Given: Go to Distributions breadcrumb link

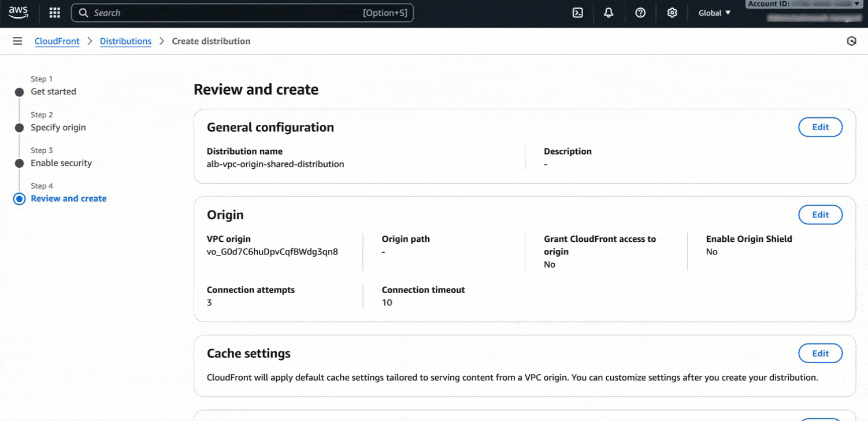Looking at the screenshot, I should 125,41.
